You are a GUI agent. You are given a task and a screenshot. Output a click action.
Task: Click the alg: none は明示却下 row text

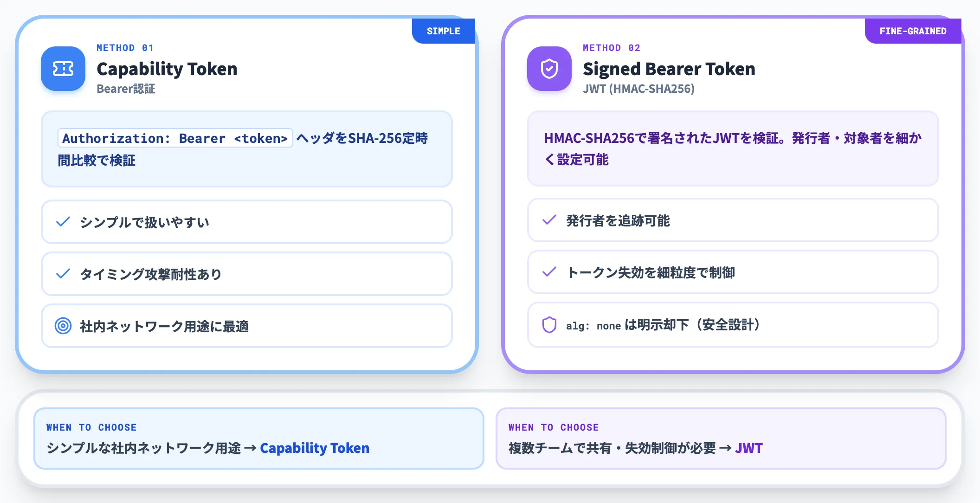coord(663,325)
